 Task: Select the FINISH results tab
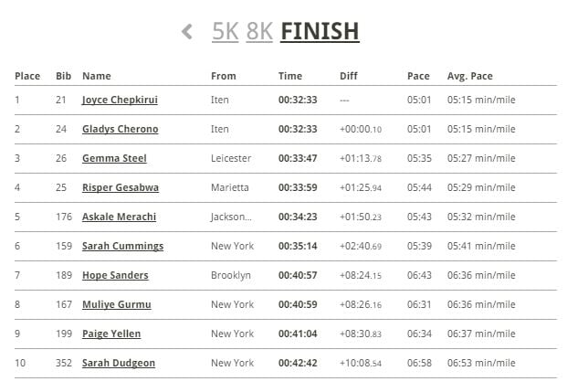pyautogui.click(x=320, y=31)
